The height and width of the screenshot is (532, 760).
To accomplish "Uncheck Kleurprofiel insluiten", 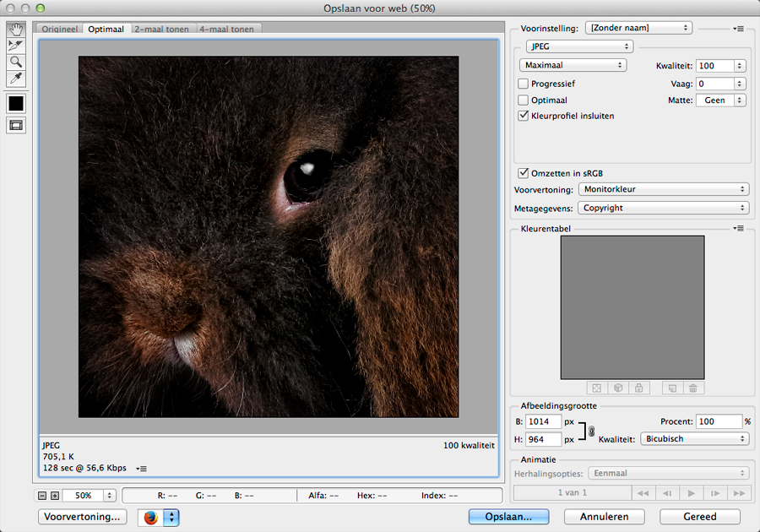I will (524, 116).
